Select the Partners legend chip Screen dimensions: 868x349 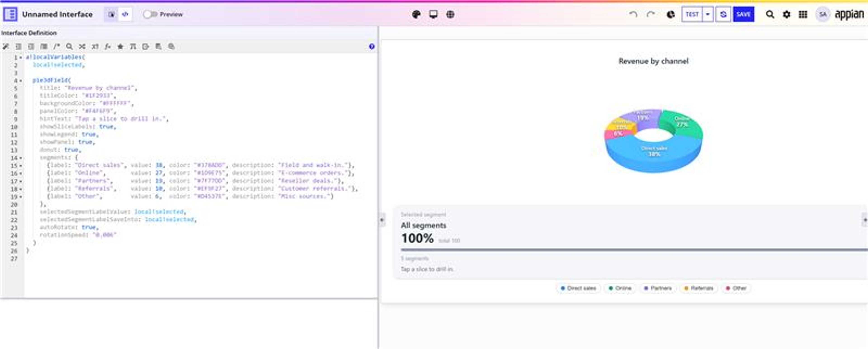[658, 288]
